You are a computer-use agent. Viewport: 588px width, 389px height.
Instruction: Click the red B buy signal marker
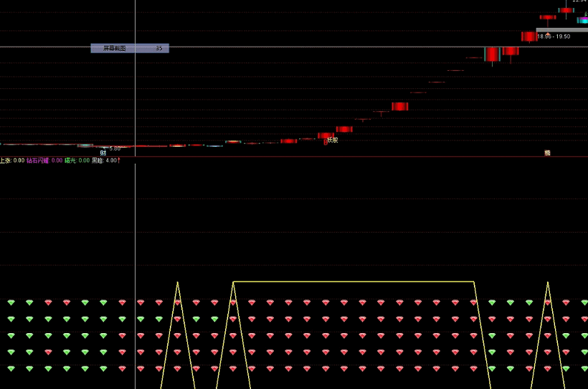326,143
